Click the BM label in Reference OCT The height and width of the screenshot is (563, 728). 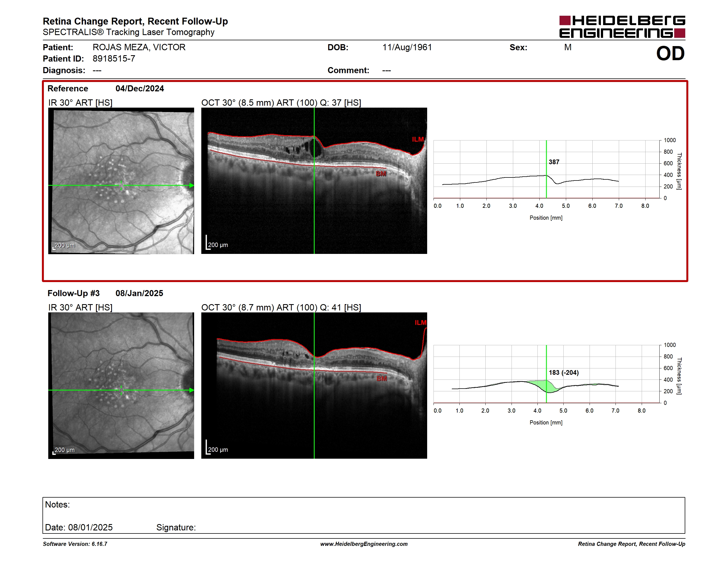tap(381, 174)
